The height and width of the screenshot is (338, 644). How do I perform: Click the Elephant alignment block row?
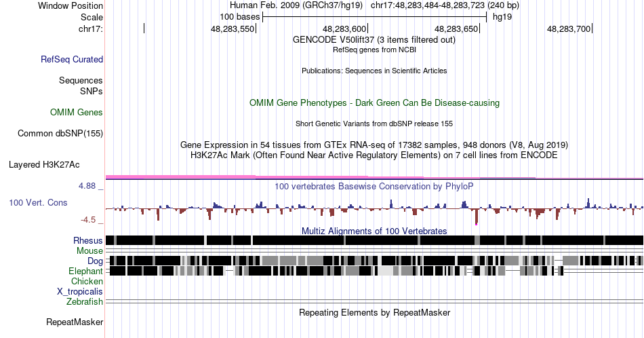coord(374,271)
